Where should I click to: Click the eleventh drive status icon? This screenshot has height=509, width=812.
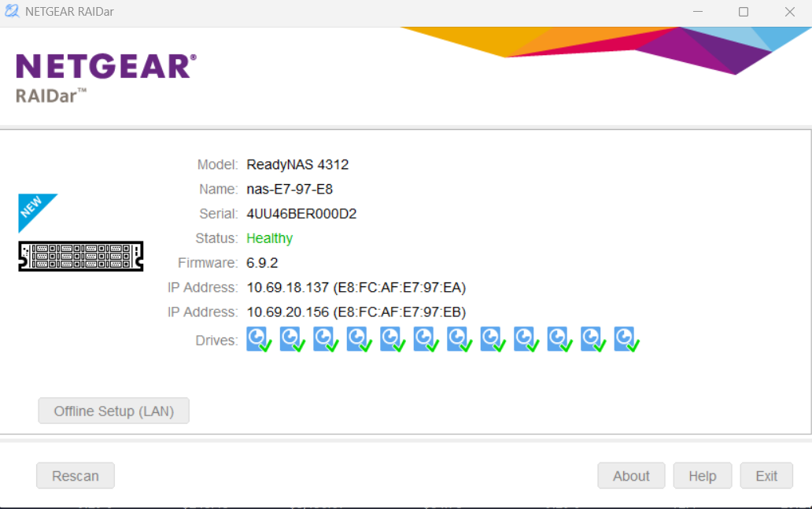(593, 339)
